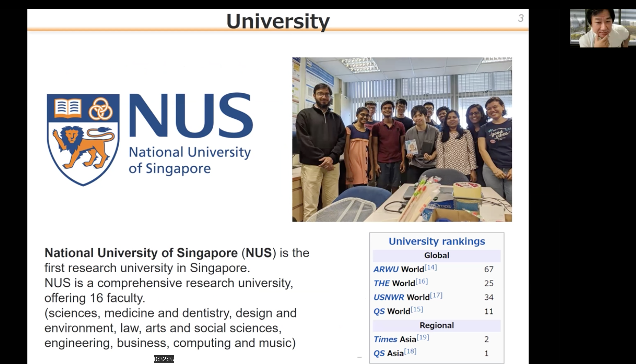This screenshot has height=364, width=636.
Task: Click the video timestamp 0:32:37
Action: coord(164,359)
